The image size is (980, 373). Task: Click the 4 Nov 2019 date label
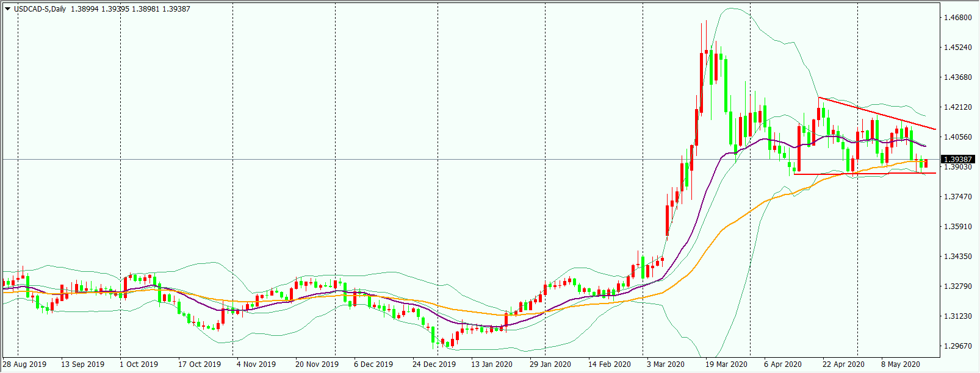256,364
